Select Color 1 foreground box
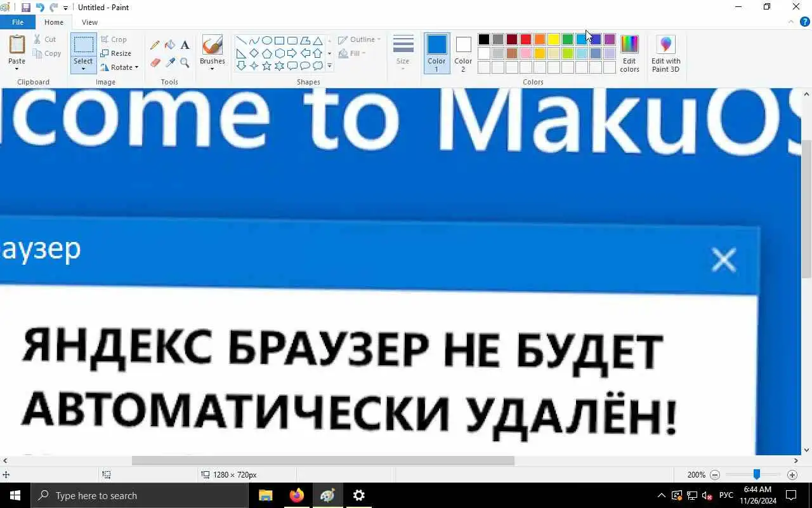The image size is (812, 508). point(436,53)
